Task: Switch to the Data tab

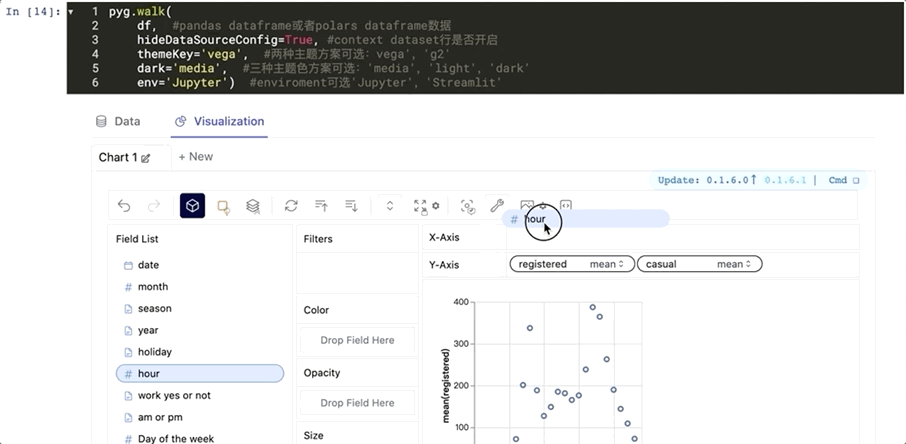Action: tap(118, 121)
